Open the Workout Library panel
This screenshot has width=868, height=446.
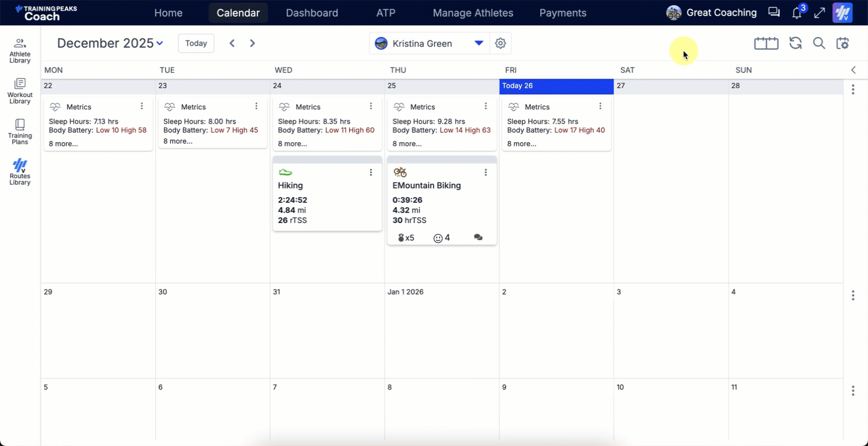point(20,91)
